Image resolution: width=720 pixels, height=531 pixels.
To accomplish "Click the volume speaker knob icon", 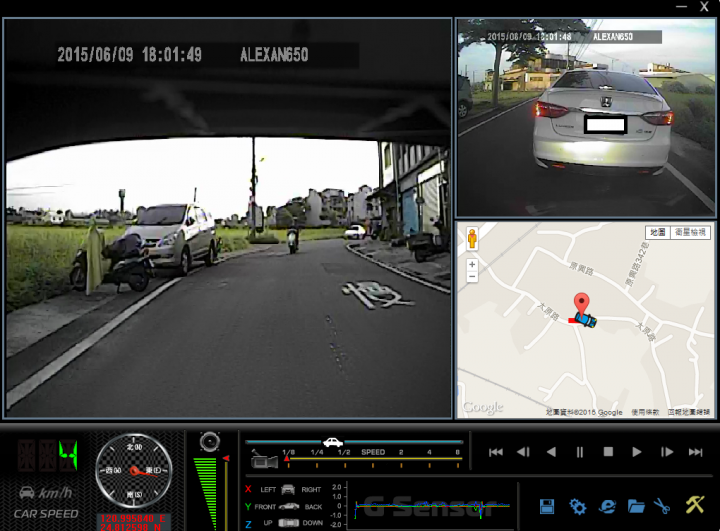I will pos(210,441).
